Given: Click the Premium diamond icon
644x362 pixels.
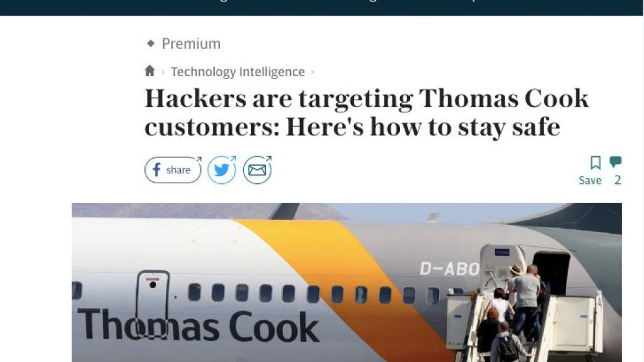Looking at the screenshot, I should 151,43.
